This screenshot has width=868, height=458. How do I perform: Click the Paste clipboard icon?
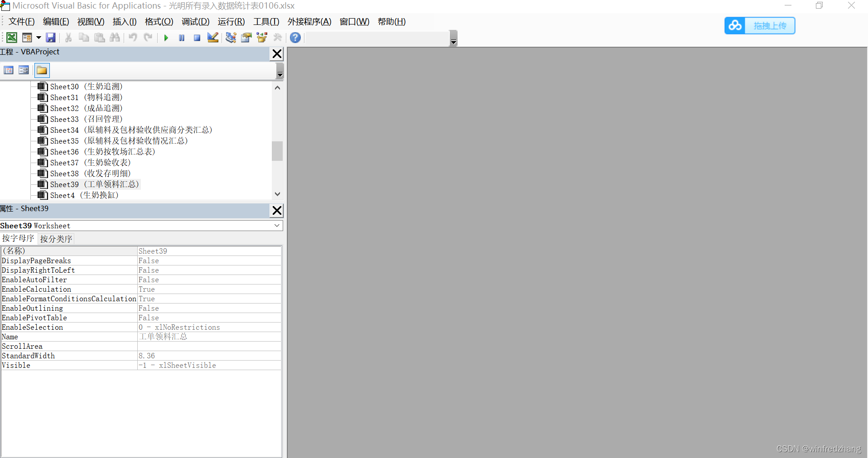pos(100,38)
